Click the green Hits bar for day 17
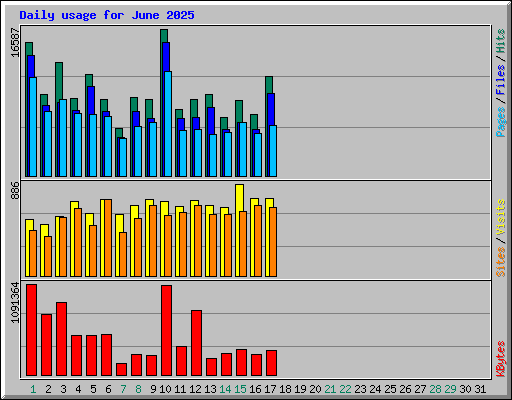The width and height of the screenshot is (512, 400). pyautogui.click(x=269, y=85)
